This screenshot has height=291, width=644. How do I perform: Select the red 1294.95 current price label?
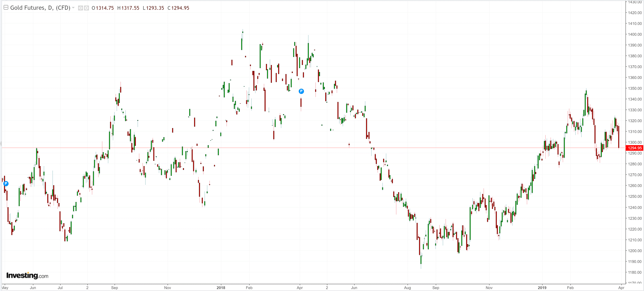coord(634,148)
